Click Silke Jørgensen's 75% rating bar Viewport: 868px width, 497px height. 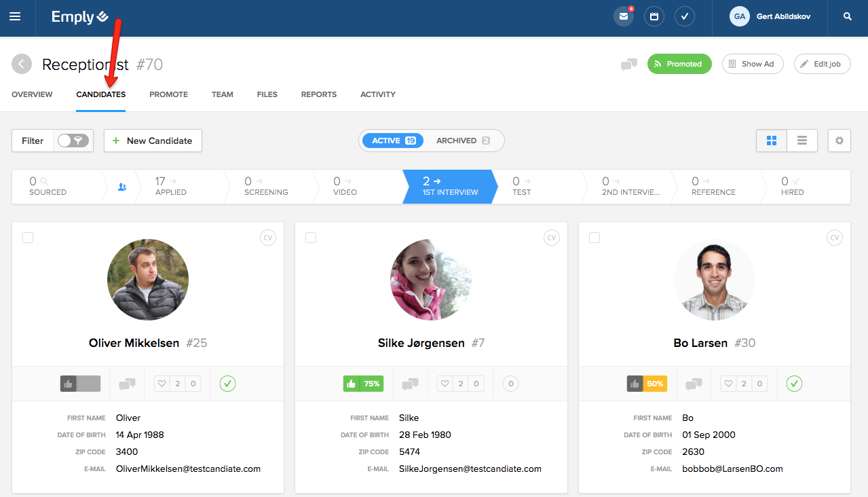[363, 384]
